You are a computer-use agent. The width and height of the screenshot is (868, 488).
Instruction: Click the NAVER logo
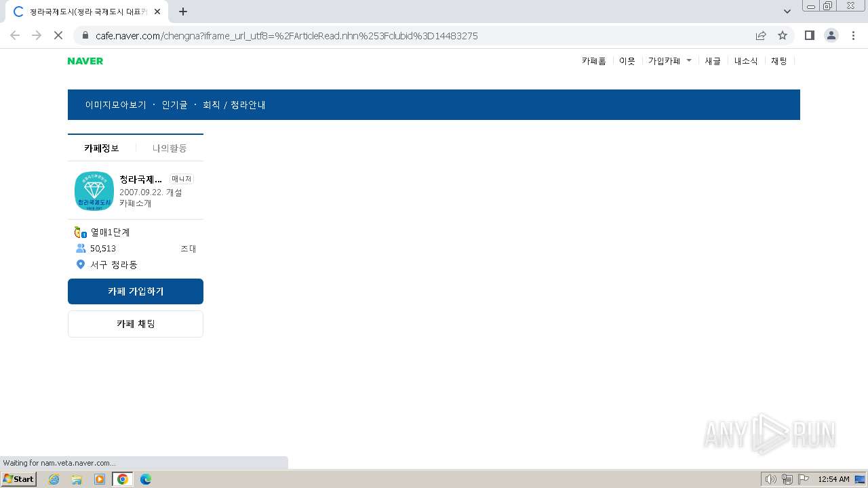[x=85, y=61]
